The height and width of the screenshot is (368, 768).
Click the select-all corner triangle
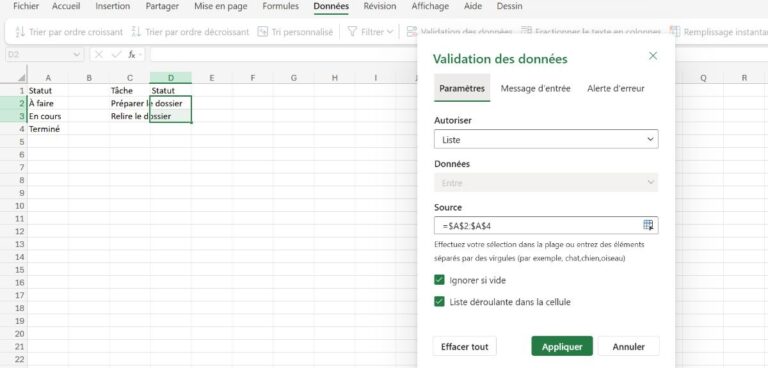(22, 78)
